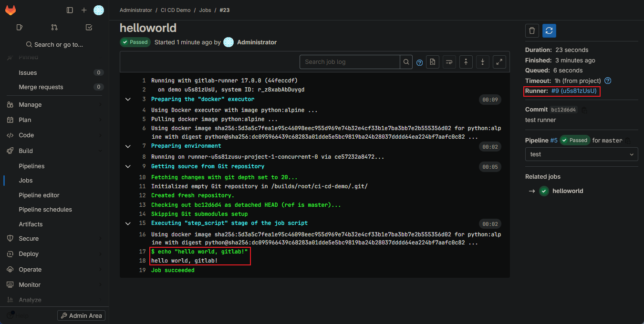Copy the commit SHA bc12d6d4
This screenshot has height=324, width=644.
584,110
